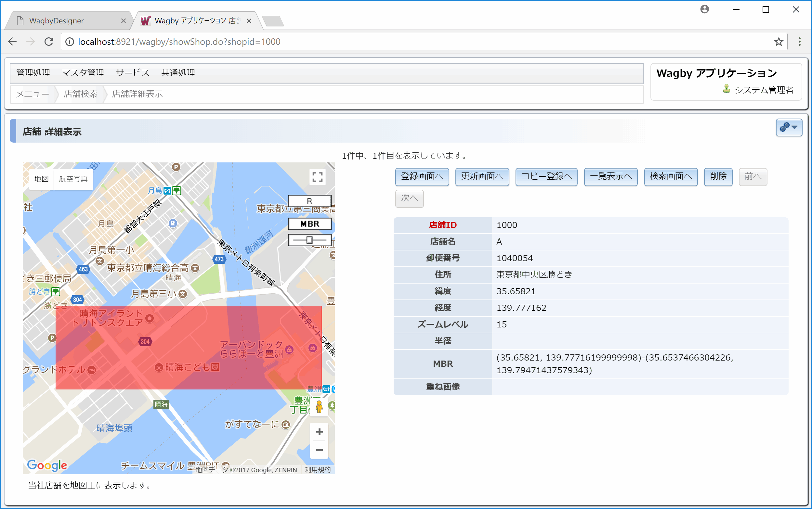Open the Chrome user profile icon

tap(704, 9)
